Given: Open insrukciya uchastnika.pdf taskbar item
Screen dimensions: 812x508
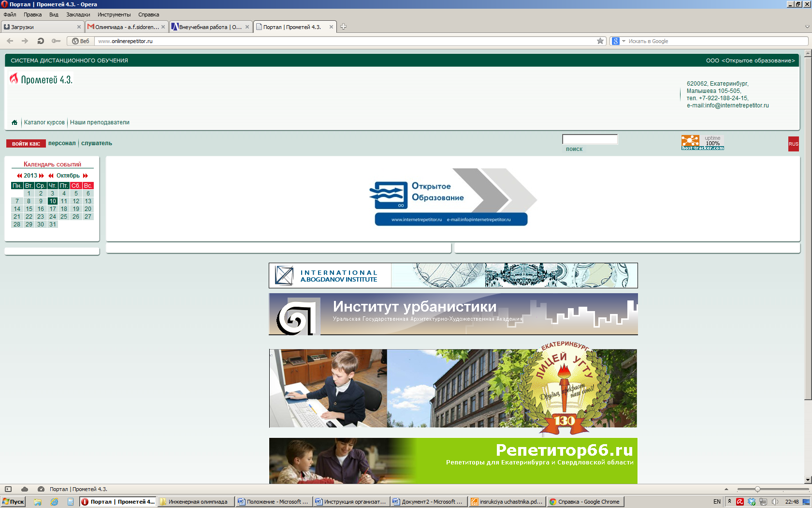Looking at the screenshot, I should coord(507,502).
